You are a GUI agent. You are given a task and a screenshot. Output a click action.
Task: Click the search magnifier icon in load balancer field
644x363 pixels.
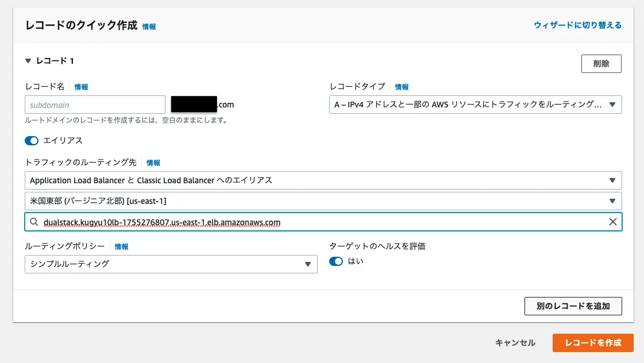pos(34,222)
